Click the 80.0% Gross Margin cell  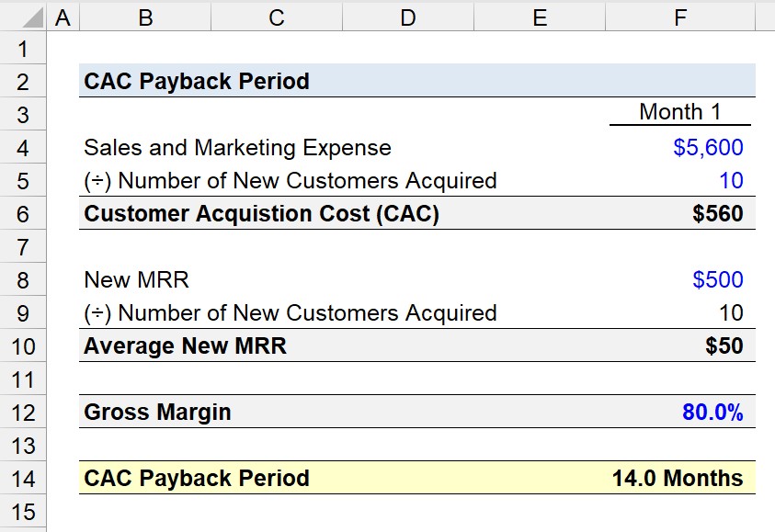tap(680, 412)
